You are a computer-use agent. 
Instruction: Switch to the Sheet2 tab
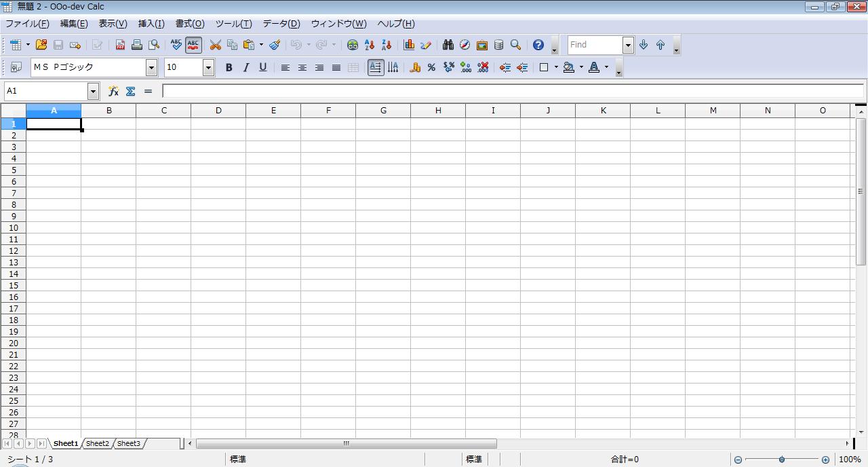point(97,443)
